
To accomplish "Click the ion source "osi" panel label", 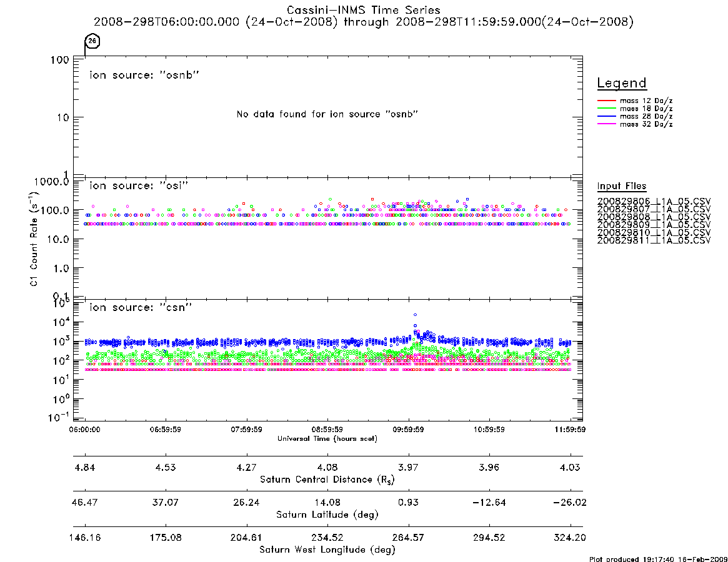I will [139, 185].
